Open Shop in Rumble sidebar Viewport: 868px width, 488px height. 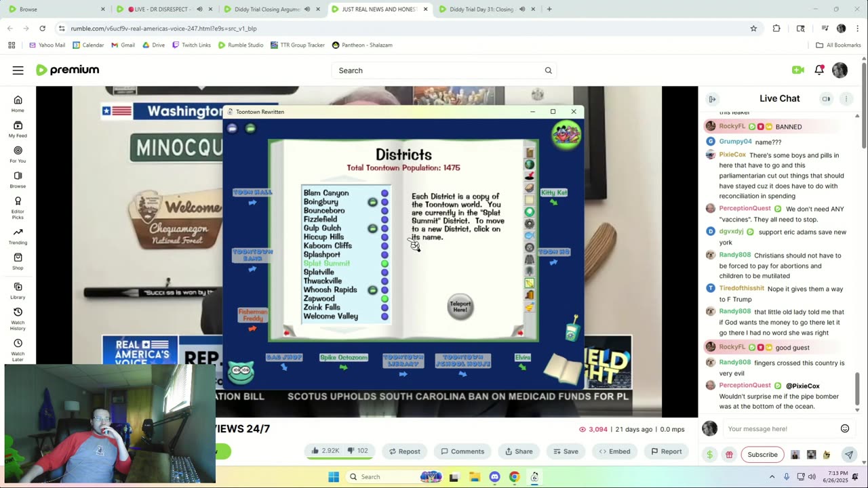18,262
